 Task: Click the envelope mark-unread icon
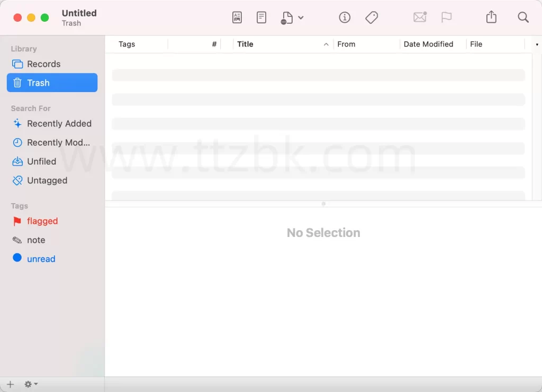coord(420,17)
